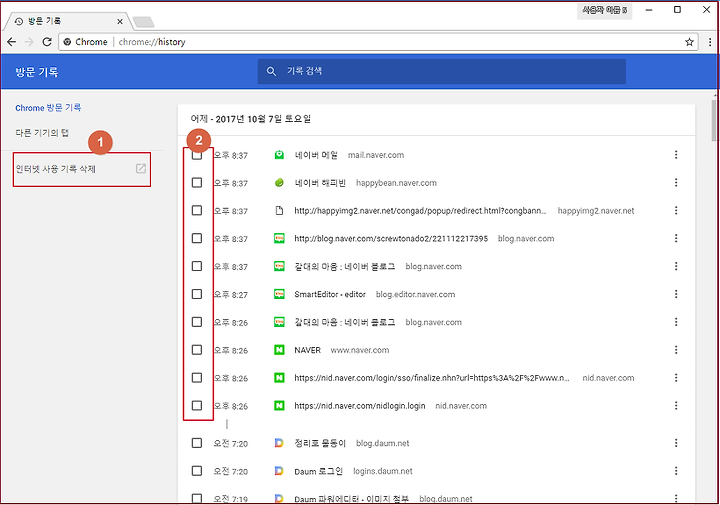Go back with the browser back arrow

coord(11,42)
